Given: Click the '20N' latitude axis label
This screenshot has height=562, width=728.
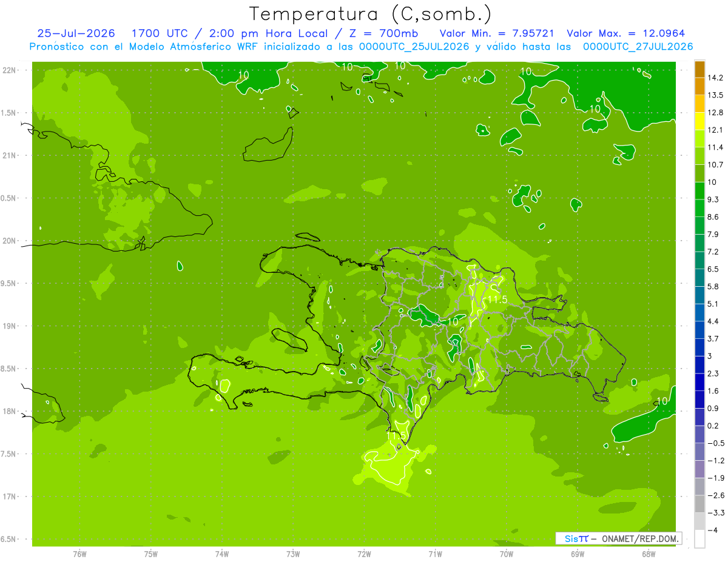Looking at the screenshot, I should 10,241.
